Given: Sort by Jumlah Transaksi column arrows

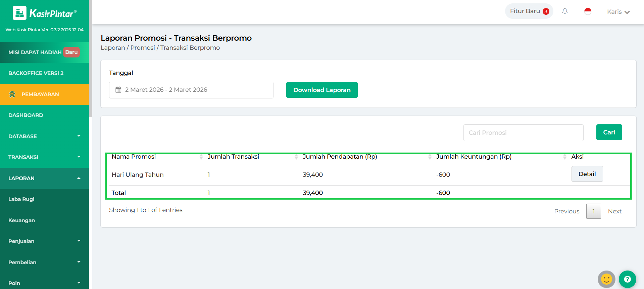Looking at the screenshot, I should pyautogui.click(x=296, y=157).
